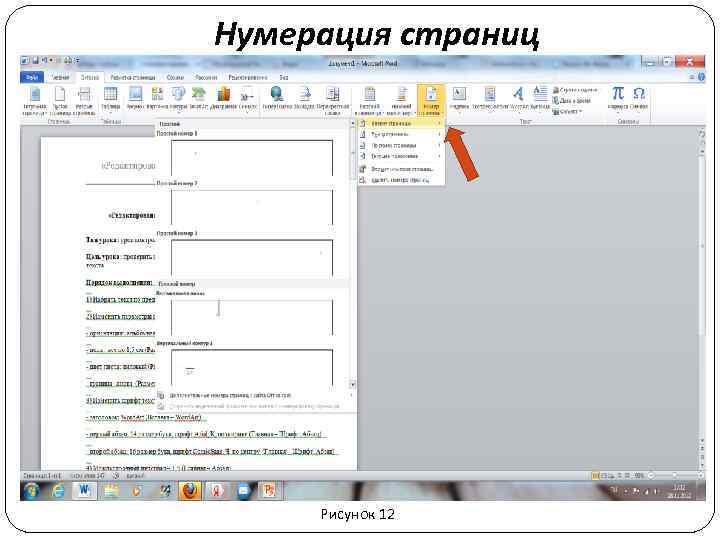Click the Screenshot ribbon icon

point(248,99)
